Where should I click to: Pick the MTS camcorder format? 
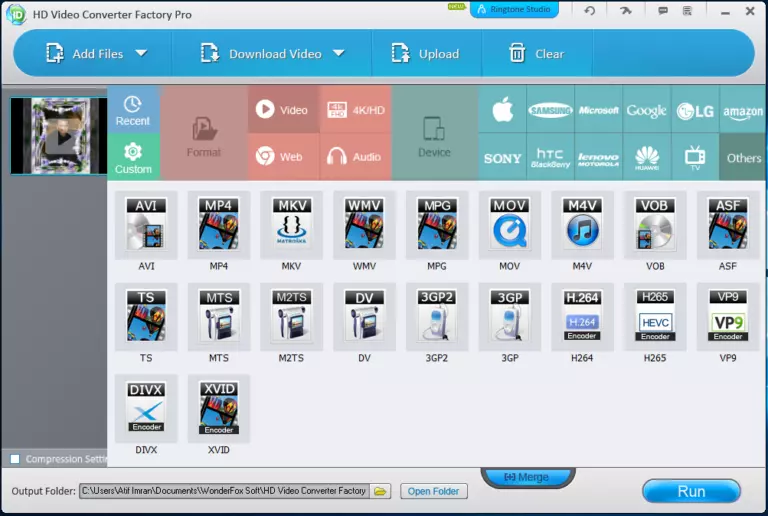click(x=218, y=317)
